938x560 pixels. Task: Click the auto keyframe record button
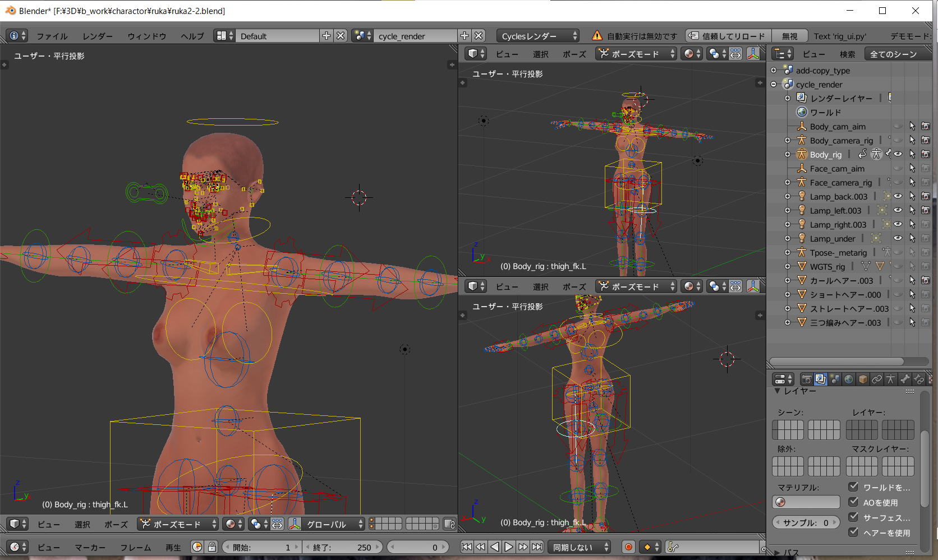tap(628, 547)
